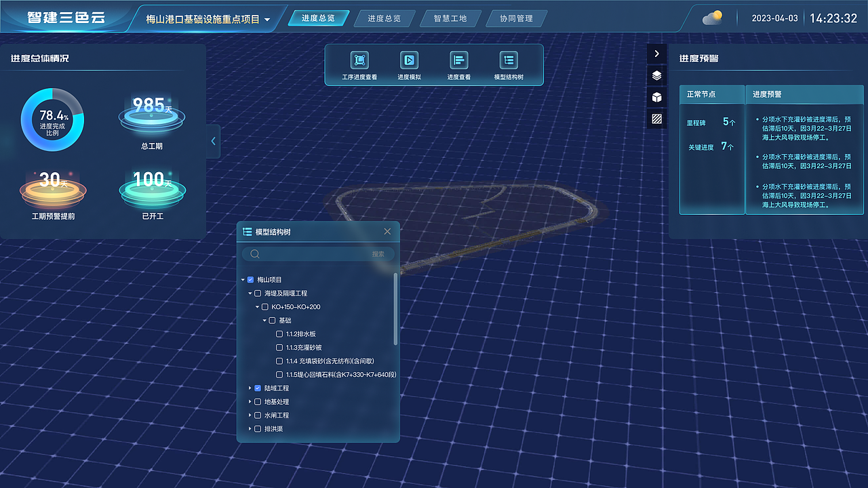Expand the 陆域工程 node arrow
The image size is (868, 488).
click(x=250, y=388)
